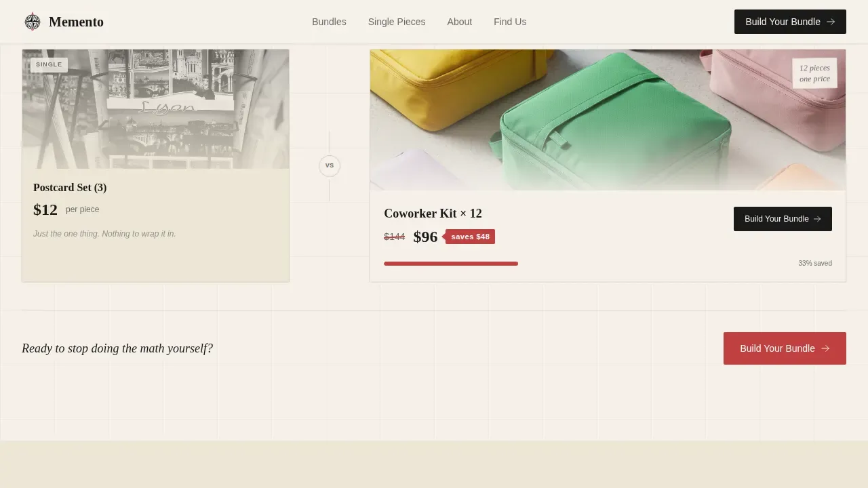Click header Build Your Bundle button
The width and height of the screenshot is (868, 488).
[790, 22]
